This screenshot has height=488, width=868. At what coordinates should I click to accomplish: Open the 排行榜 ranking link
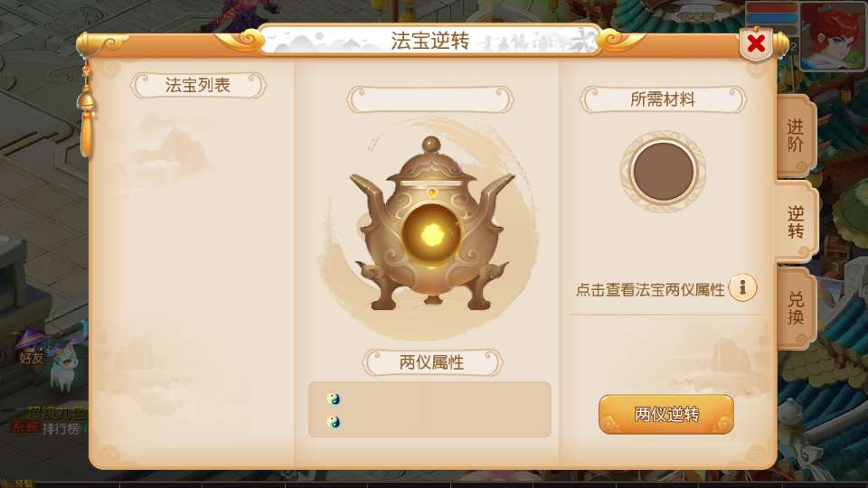61,428
